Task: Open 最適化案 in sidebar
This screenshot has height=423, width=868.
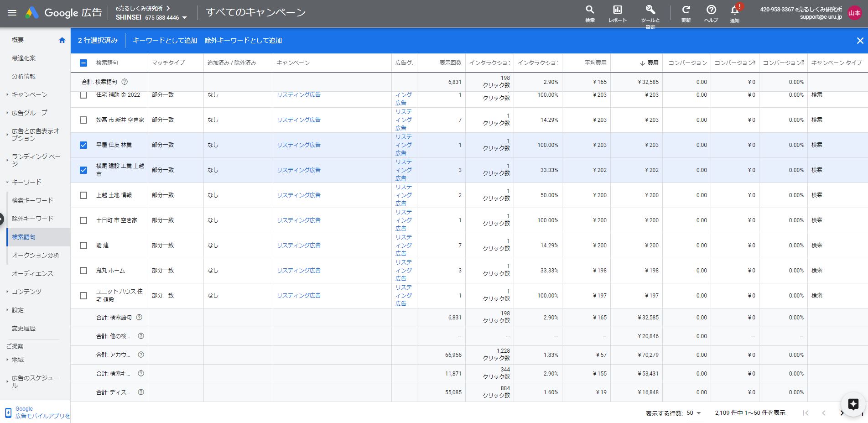Action: (24, 58)
